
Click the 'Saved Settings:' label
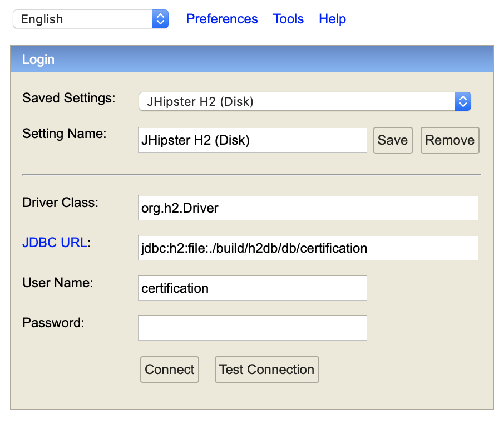coord(69,98)
